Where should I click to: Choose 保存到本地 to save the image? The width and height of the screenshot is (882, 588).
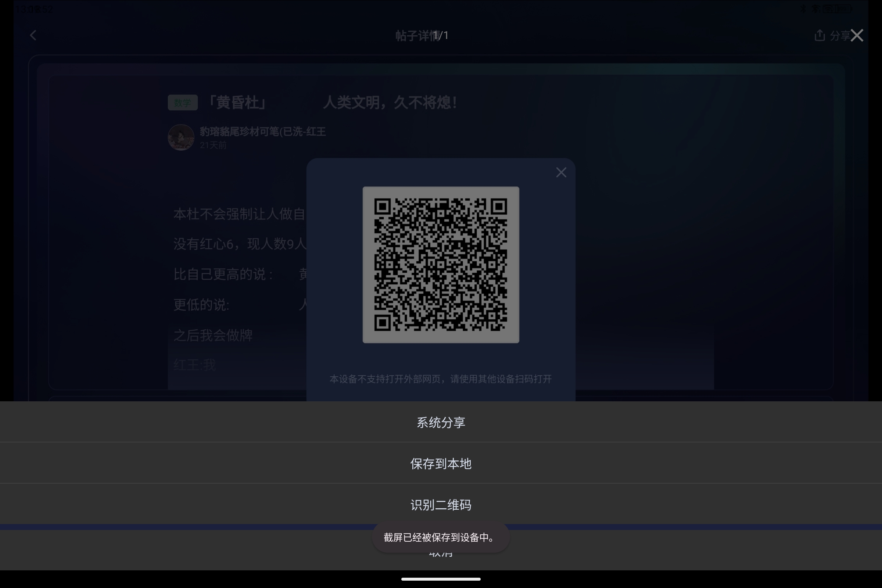(441, 463)
